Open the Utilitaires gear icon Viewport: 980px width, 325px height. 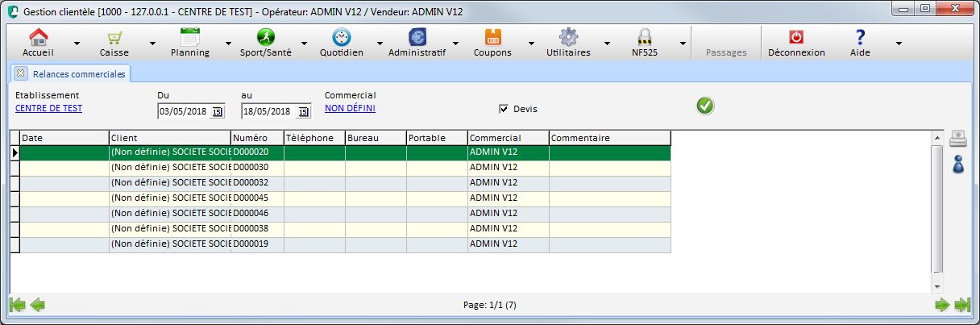[x=568, y=37]
